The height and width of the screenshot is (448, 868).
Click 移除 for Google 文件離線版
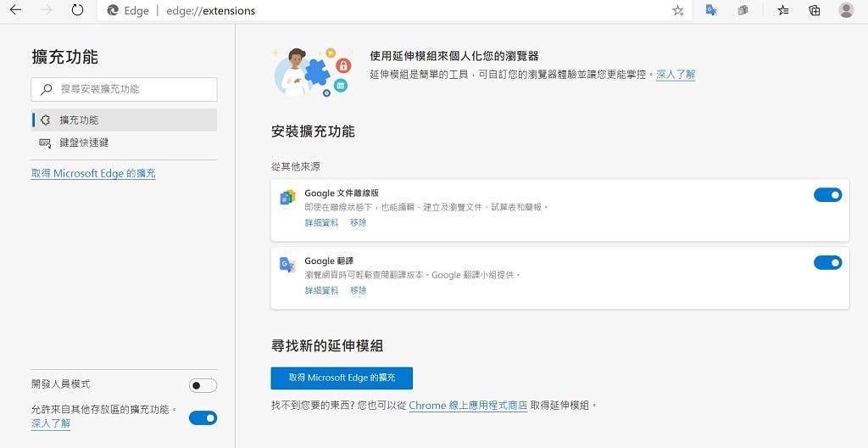pyautogui.click(x=359, y=223)
